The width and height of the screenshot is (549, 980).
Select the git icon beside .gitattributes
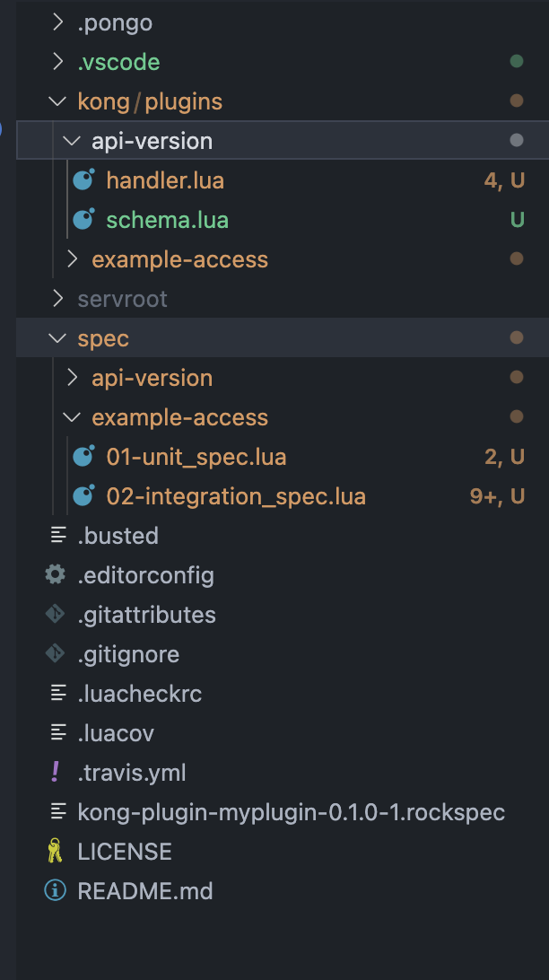[x=54, y=614]
